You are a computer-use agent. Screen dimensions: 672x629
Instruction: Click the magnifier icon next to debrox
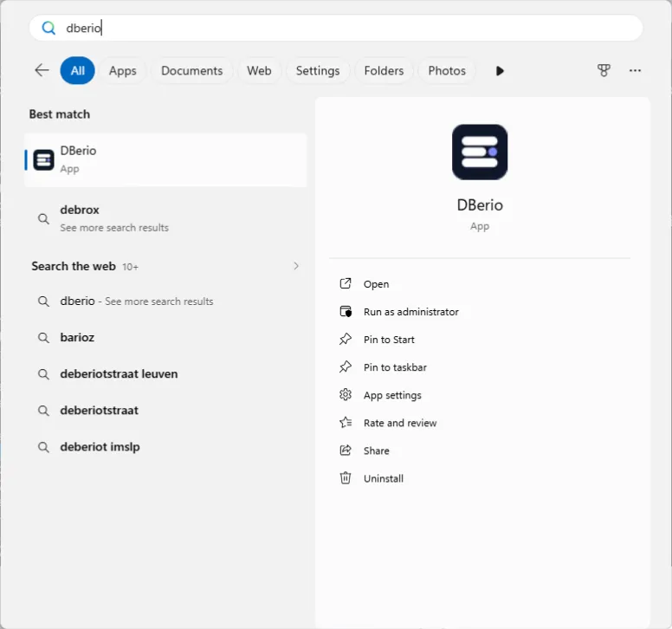[43, 218]
